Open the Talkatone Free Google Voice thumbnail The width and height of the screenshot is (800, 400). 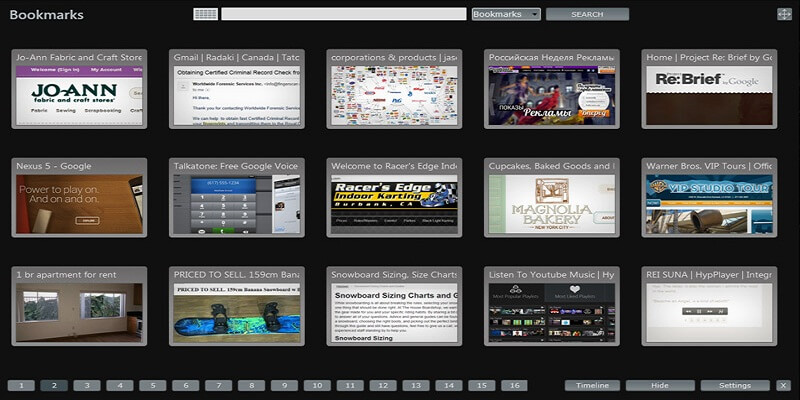click(x=237, y=204)
